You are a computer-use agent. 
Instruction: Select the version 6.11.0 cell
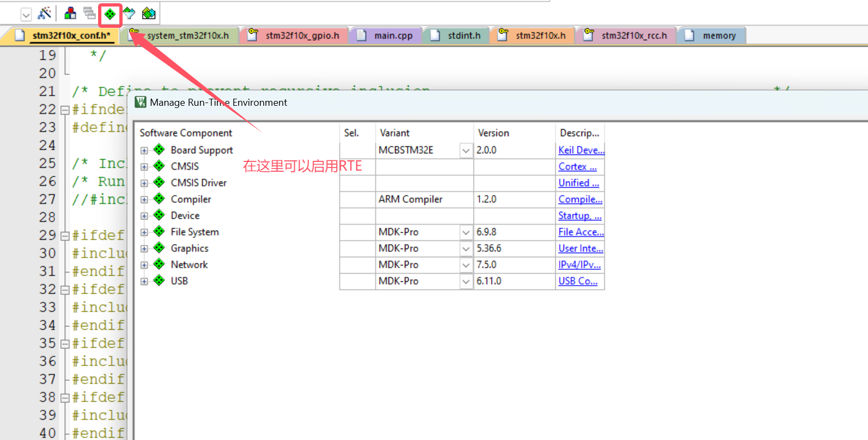(x=514, y=281)
